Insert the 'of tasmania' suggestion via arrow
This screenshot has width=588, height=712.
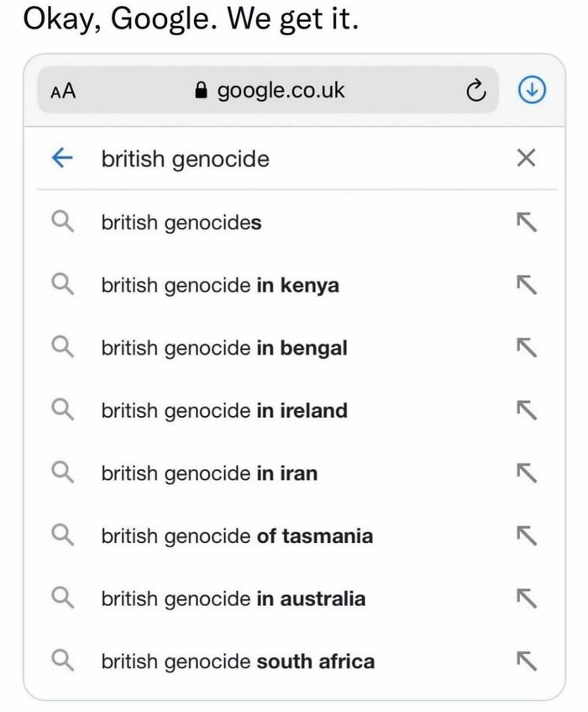click(526, 536)
